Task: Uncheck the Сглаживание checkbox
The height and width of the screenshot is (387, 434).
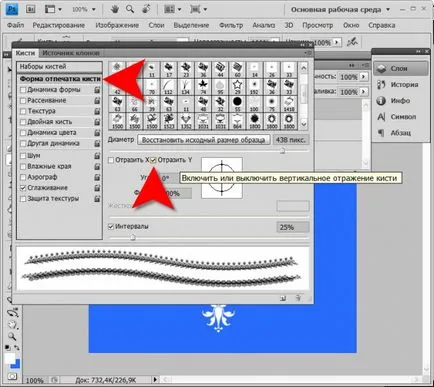Action: click(x=23, y=188)
